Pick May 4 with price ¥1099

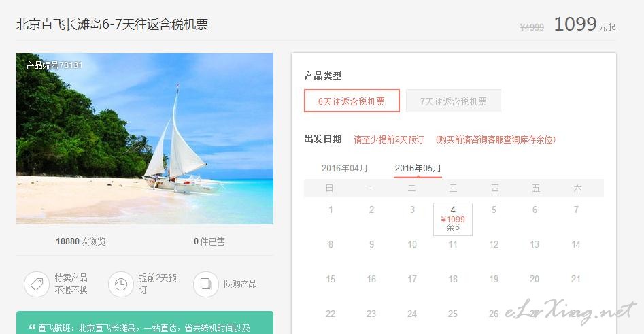[453, 219]
